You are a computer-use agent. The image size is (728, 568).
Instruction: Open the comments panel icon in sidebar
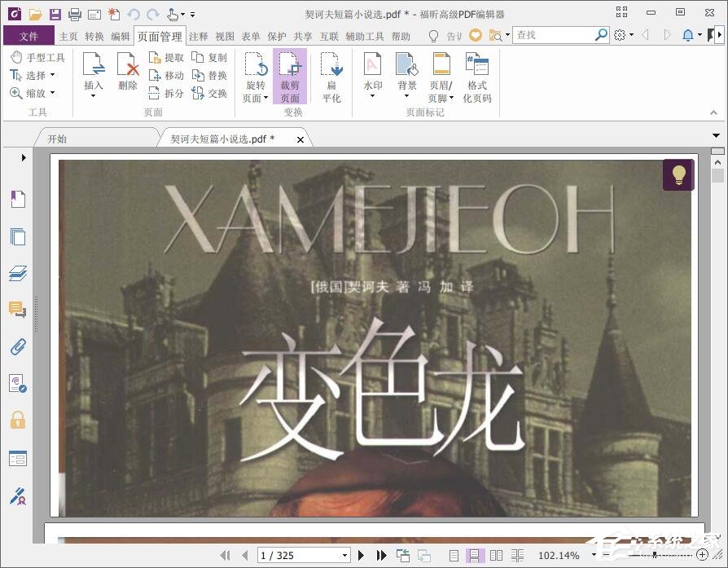pos(18,310)
